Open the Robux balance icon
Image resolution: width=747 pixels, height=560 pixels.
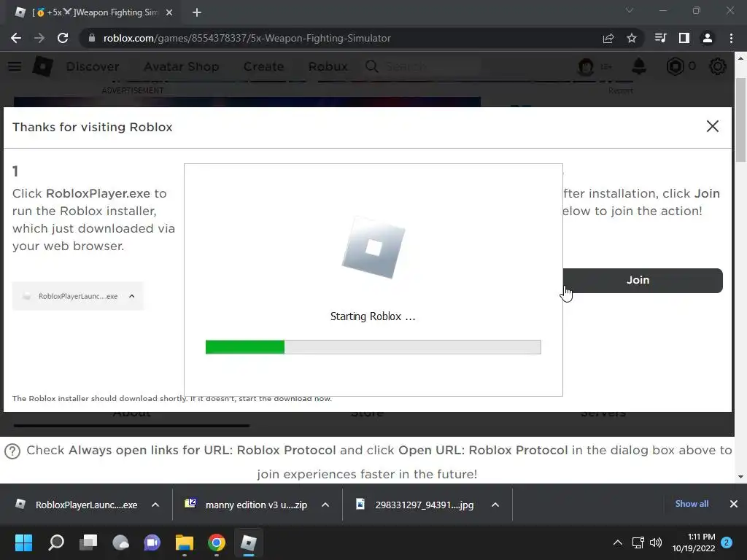point(675,66)
